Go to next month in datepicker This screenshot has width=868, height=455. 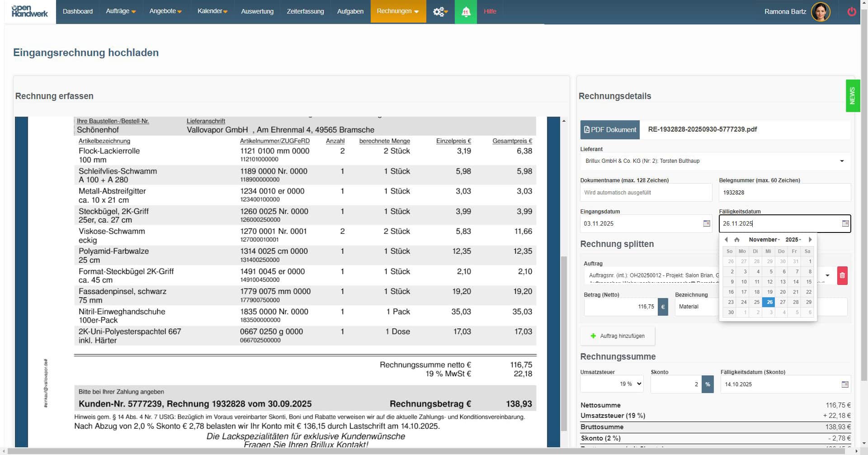(x=810, y=240)
